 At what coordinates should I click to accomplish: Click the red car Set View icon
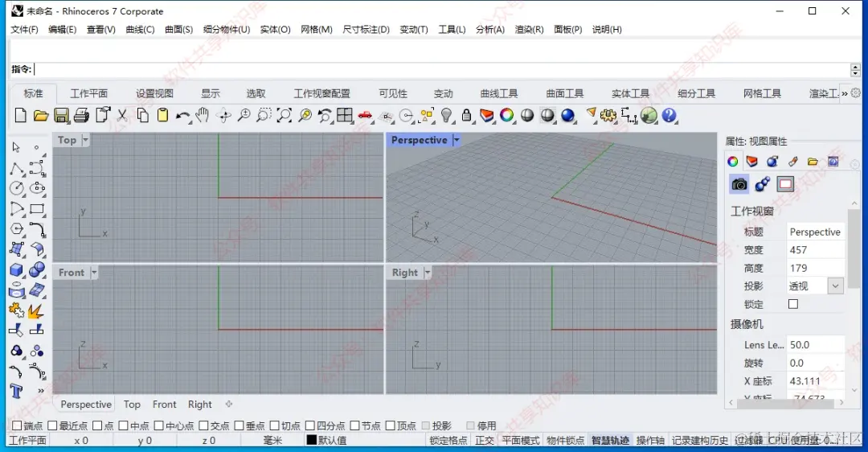point(365,115)
